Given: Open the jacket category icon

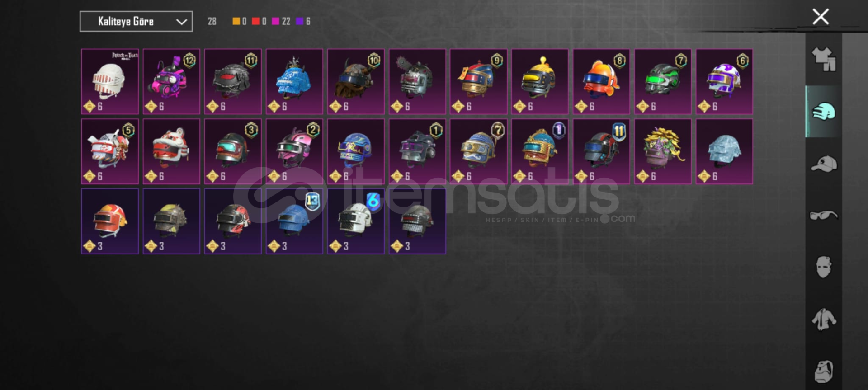Looking at the screenshot, I should tap(824, 319).
